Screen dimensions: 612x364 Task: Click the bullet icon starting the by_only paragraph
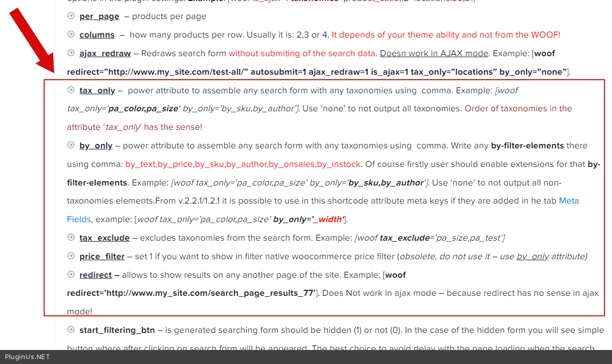(71, 145)
